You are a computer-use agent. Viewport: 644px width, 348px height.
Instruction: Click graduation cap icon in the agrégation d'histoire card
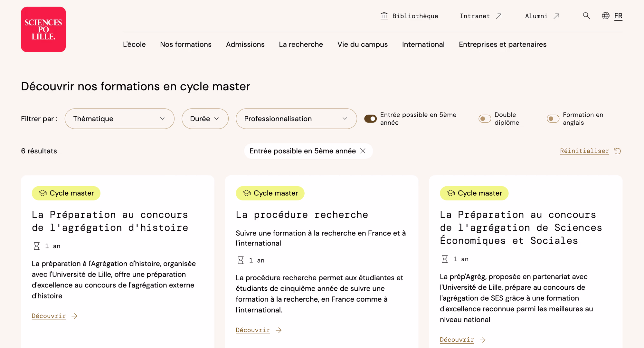43,193
